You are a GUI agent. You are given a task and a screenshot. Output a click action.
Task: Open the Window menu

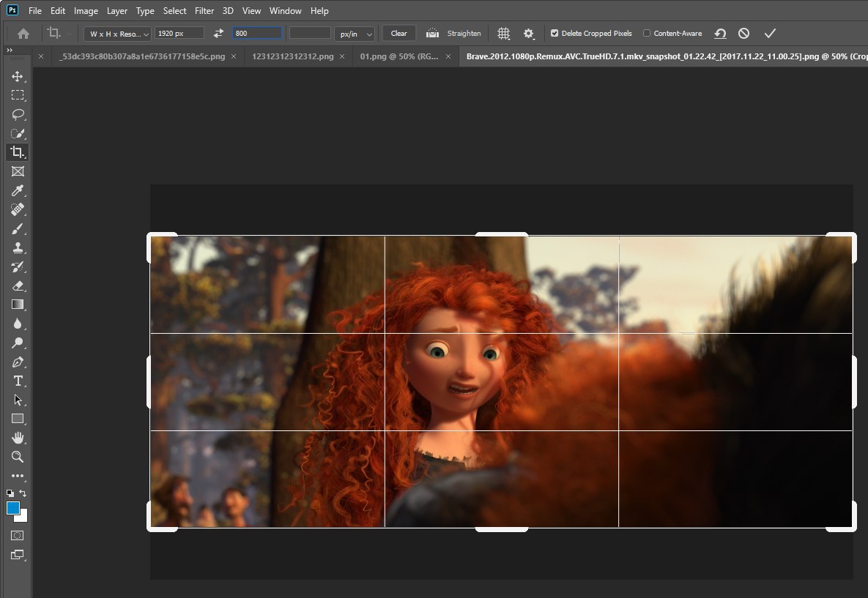[285, 10]
